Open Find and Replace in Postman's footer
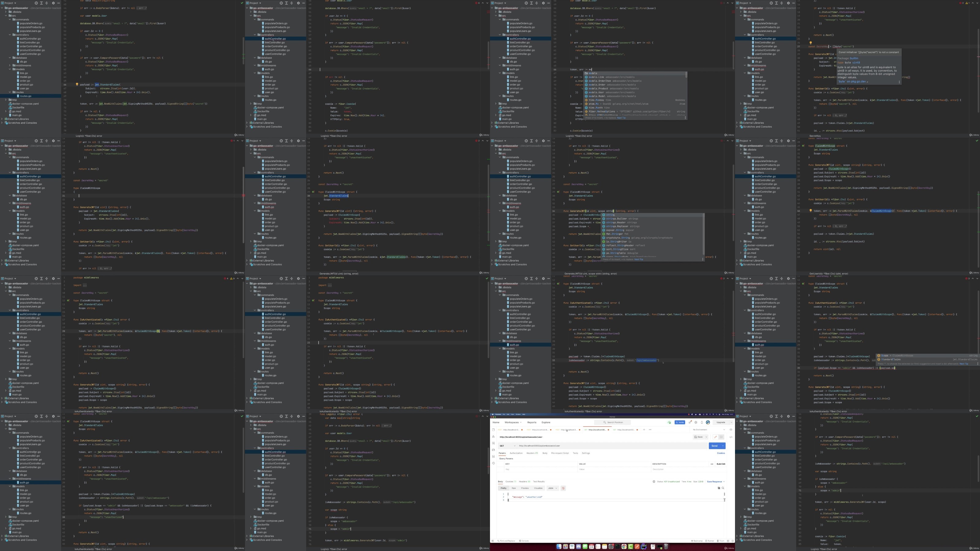This screenshot has width=980, height=551. coord(506,541)
